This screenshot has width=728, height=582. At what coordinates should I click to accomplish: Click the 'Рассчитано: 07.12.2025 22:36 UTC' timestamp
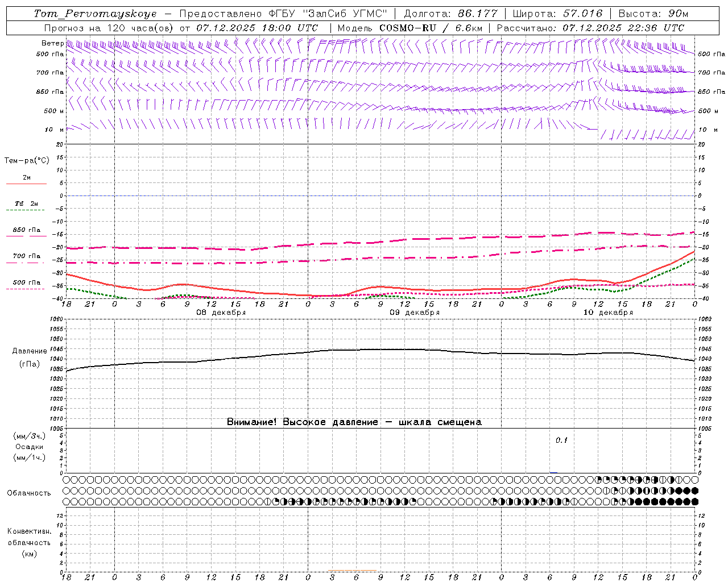tap(590, 28)
